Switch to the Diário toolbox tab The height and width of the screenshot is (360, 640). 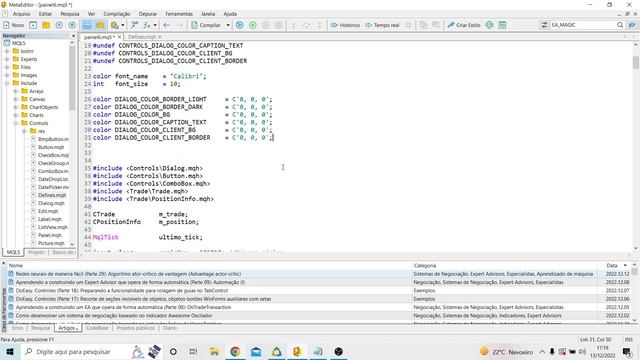(x=169, y=328)
